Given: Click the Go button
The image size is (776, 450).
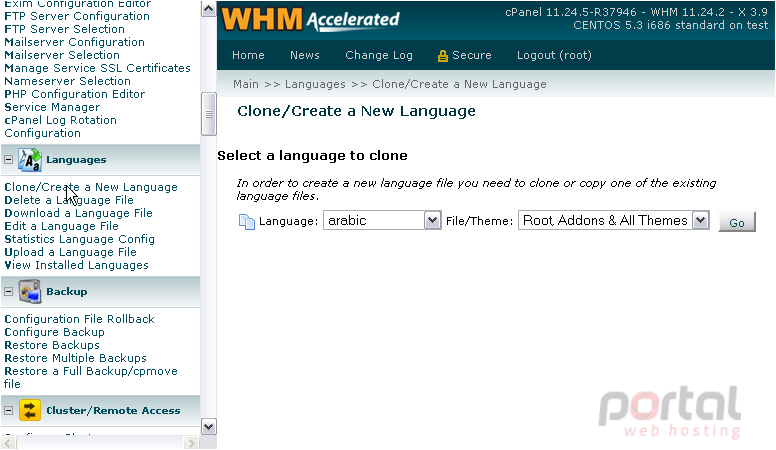Looking at the screenshot, I should point(737,222).
